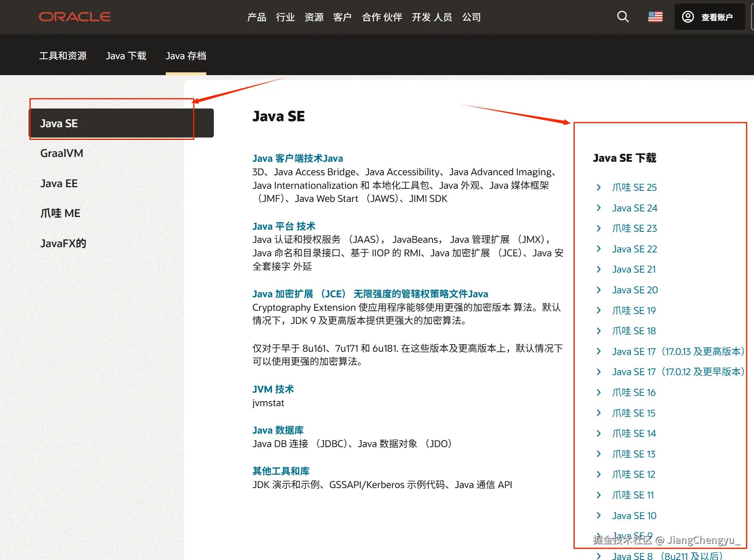
Task: Select Java EE in the sidebar
Action: [59, 184]
